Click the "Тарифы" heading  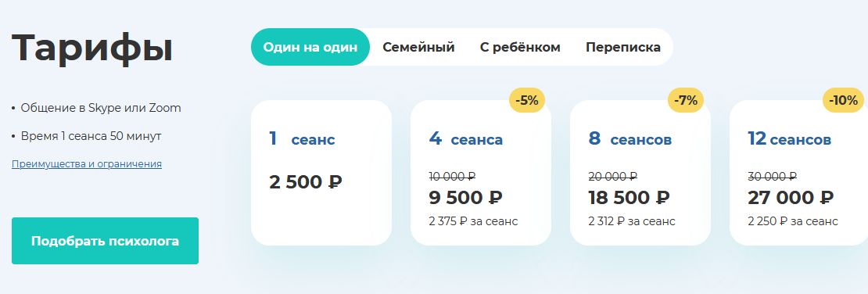pyautogui.click(x=92, y=48)
